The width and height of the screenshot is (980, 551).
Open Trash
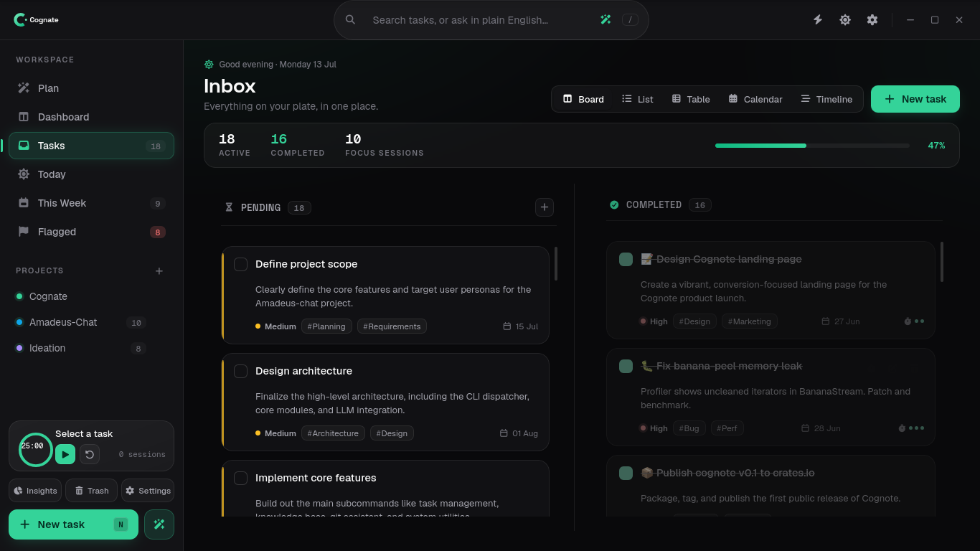[x=91, y=491]
